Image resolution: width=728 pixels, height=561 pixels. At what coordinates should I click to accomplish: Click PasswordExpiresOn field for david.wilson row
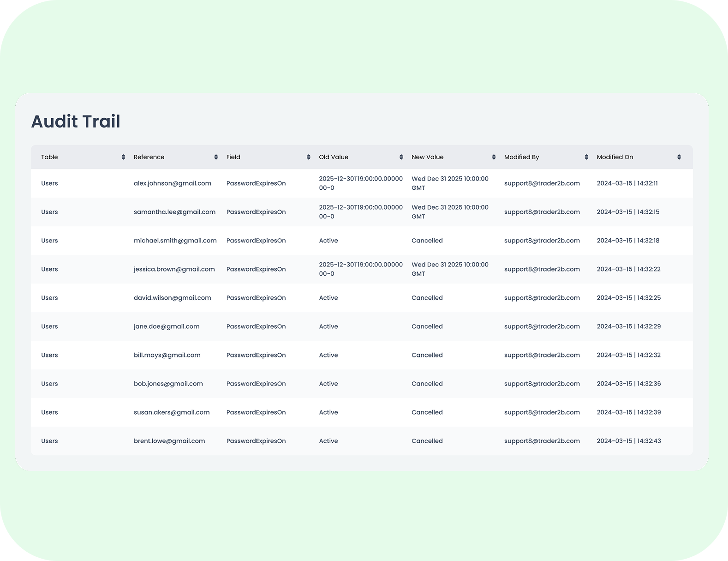[256, 298]
